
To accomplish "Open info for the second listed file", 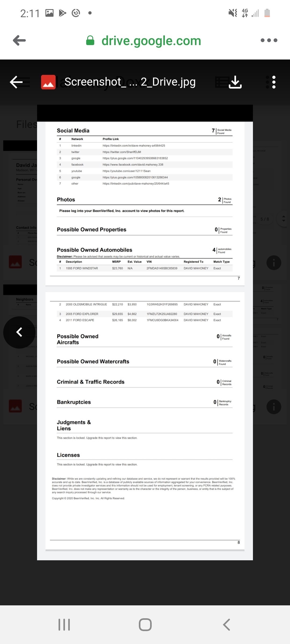I will coord(274,407).
